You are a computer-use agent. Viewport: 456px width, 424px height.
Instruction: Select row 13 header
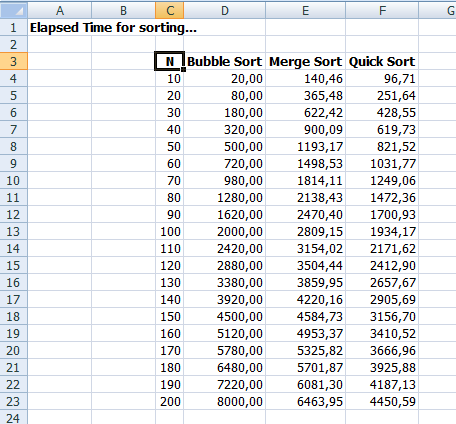coord(14,231)
